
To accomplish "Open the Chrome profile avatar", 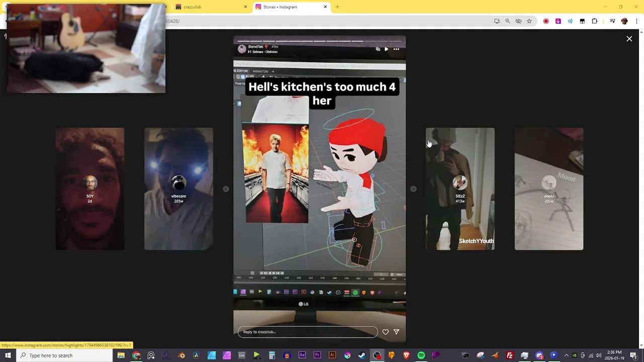I will click(624, 21).
